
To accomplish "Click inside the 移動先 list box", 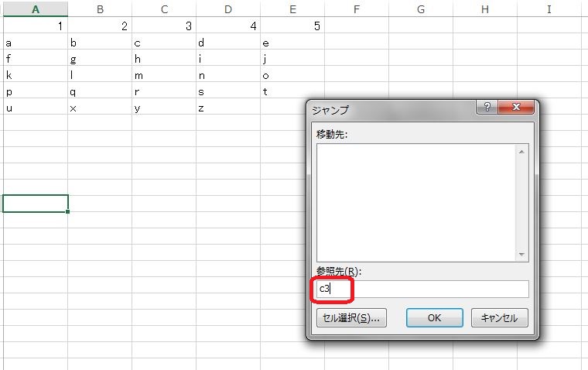I will point(415,203).
